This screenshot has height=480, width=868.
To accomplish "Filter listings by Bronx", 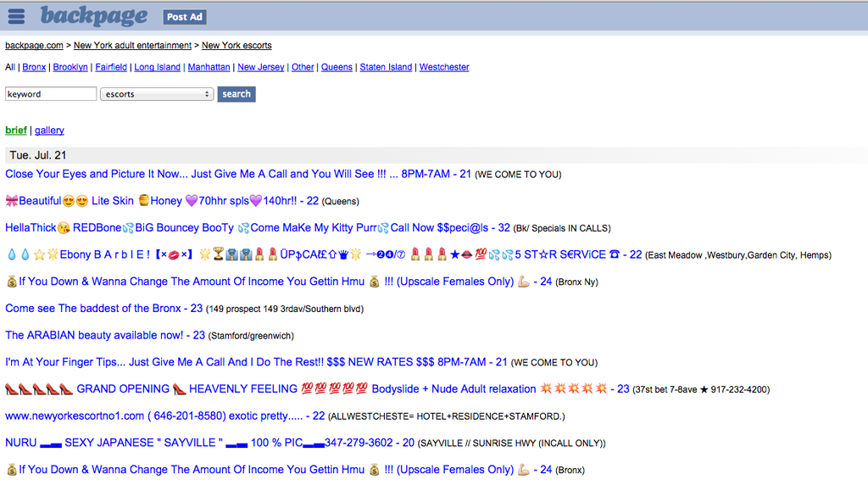I will pyautogui.click(x=34, y=67).
